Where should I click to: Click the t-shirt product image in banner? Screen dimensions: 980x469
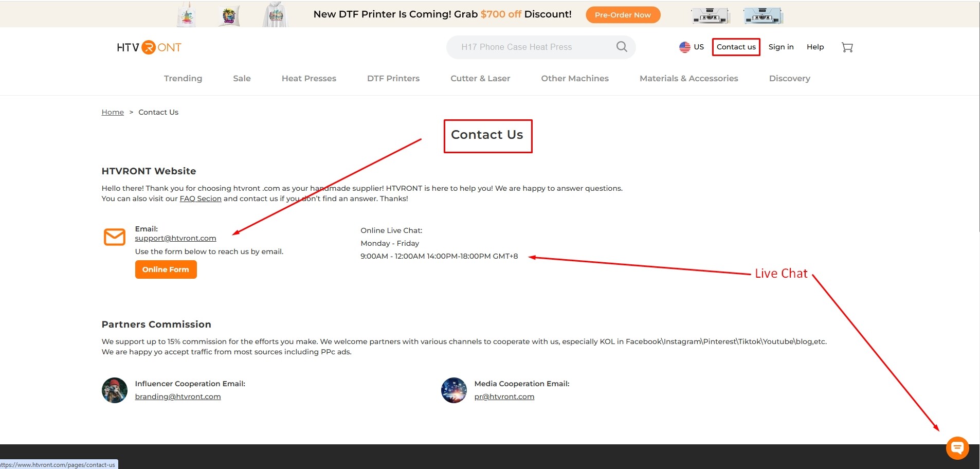[x=187, y=14]
